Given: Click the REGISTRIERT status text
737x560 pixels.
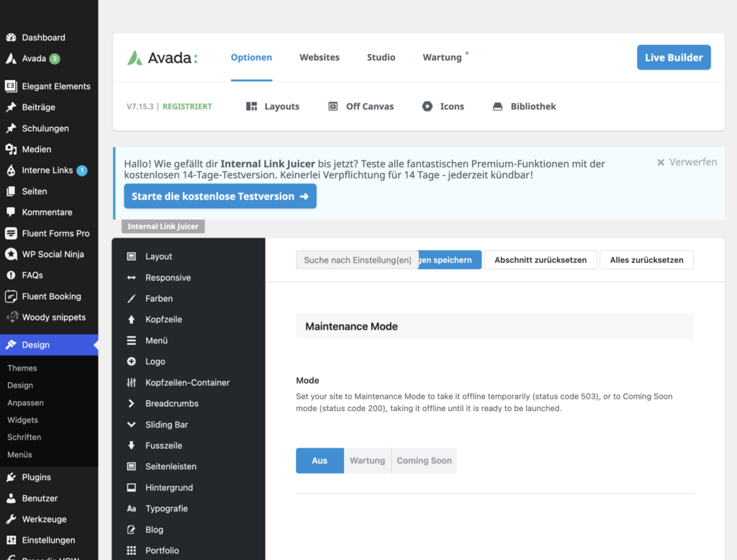Looking at the screenshot, I should point(187,107).
